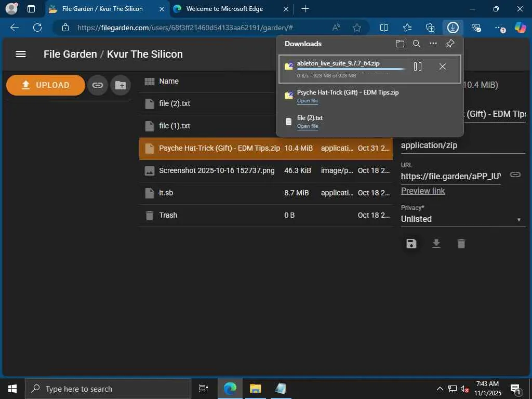Screen dimensions: 532x399
Task: Open File Explorer from the taskbar
Action: pyautogui.click(x=255, y=389)
